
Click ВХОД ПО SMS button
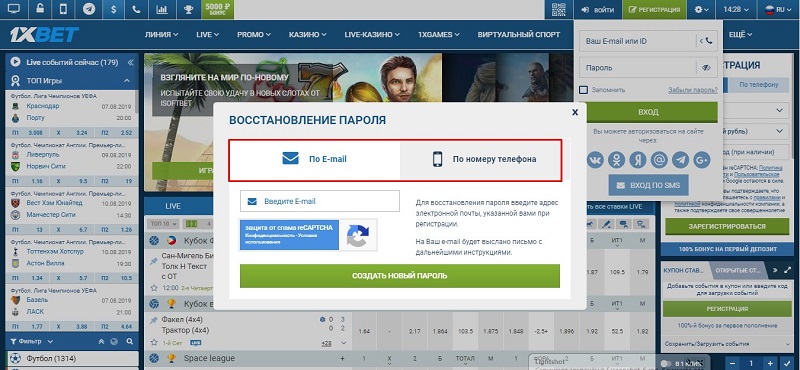(x=648, y=185)
